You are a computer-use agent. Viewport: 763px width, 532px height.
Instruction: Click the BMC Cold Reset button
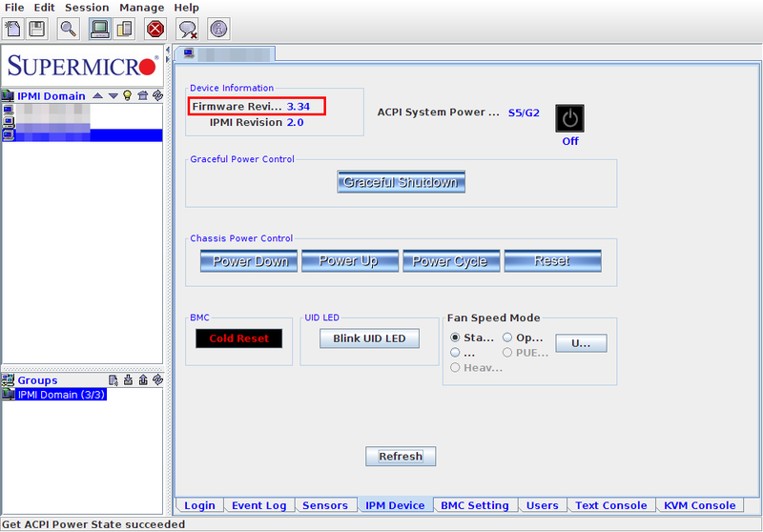pos(239,338)
